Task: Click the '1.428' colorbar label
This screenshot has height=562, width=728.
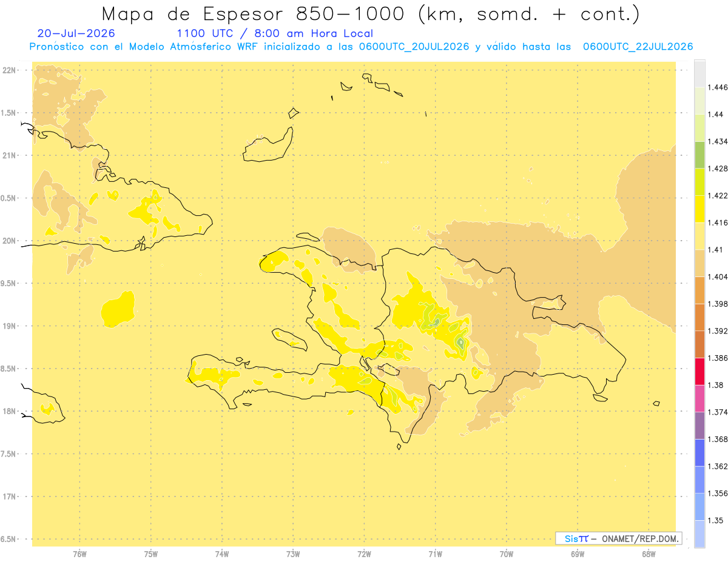Action: tap(718, 169)
